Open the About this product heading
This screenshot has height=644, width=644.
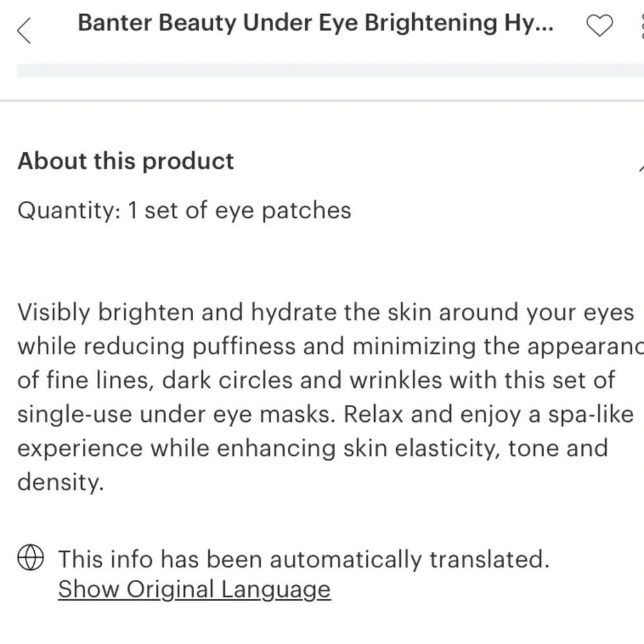click(126, 161)
